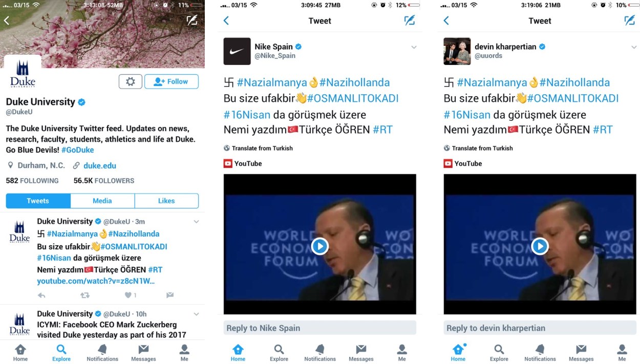Screen dimensions: 640x364
Task: Open #Nazihollanda hashtag in the Duke tweet
Action: click(x=134, y=234)
